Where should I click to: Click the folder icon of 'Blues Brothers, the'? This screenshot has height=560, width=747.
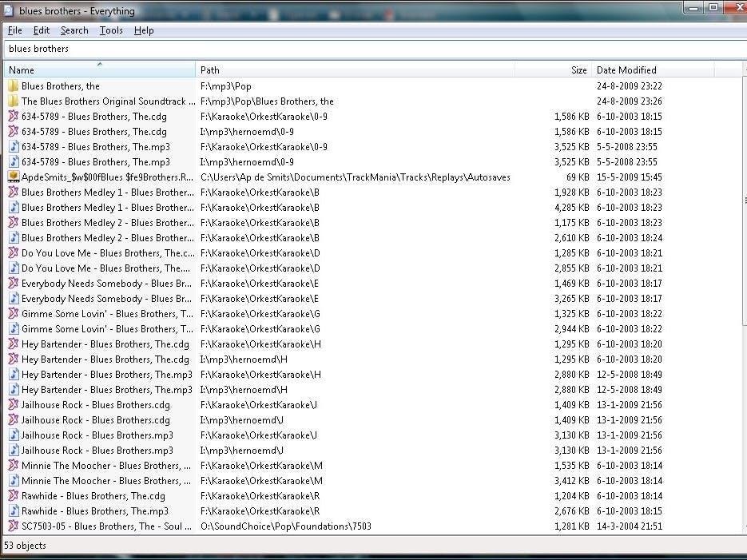(14, 86)
